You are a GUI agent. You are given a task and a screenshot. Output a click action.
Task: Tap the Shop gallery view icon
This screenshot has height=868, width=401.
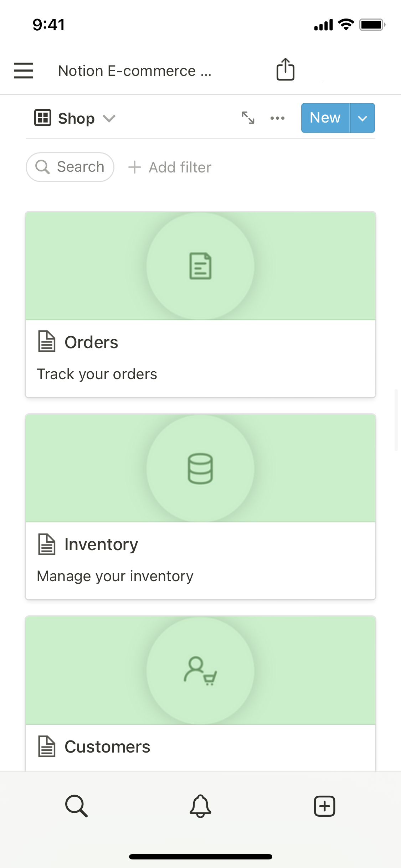point(43,118)
